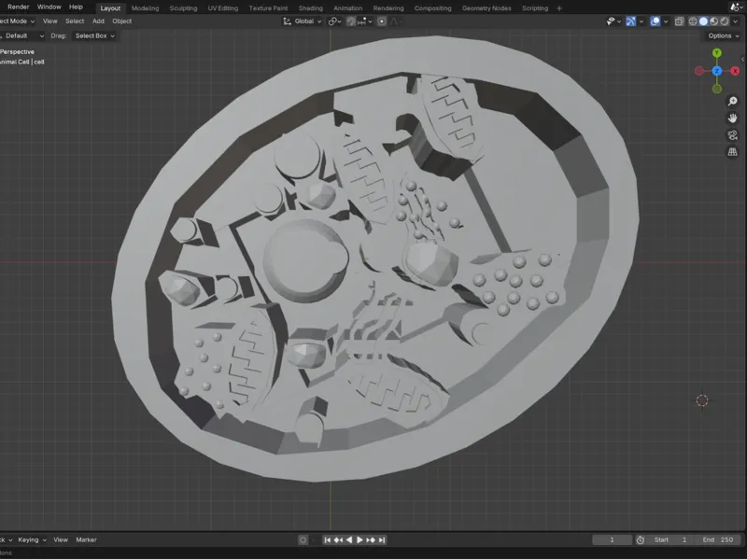Play the animation forward
The width and height of the screenshot is (747, 560).
(360, 539)
